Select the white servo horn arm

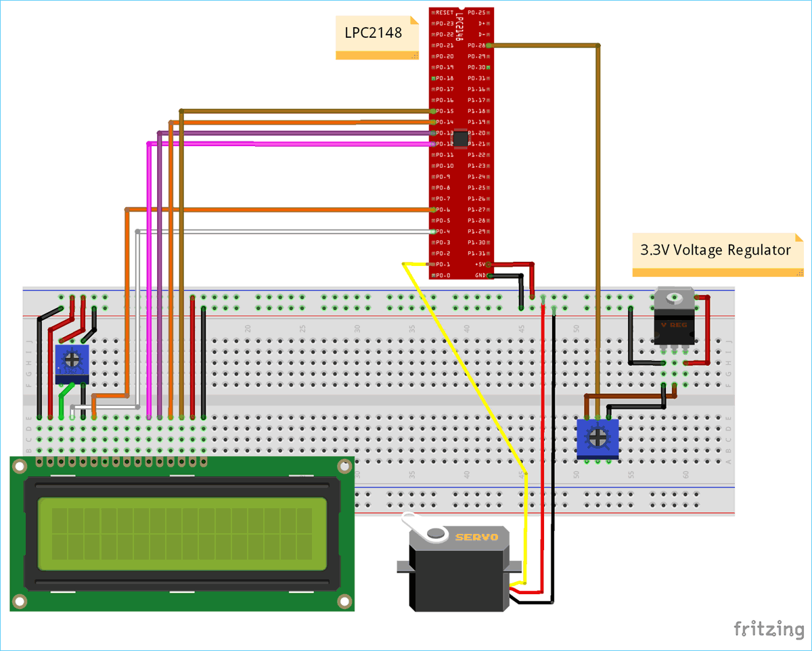point(423,529)
